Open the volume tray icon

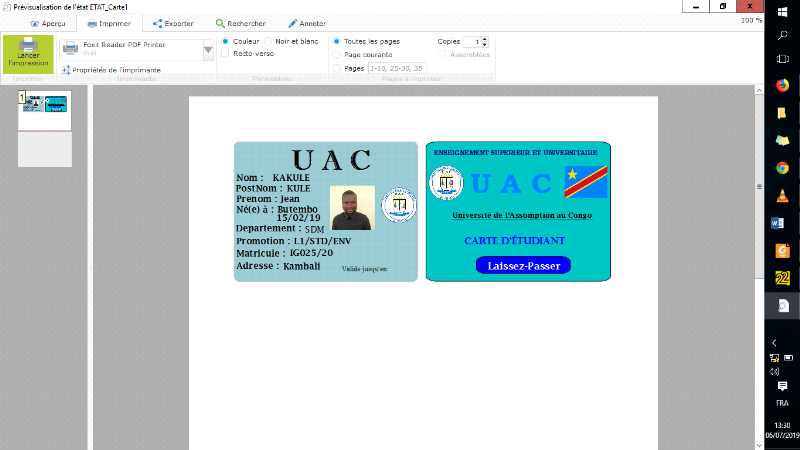(774, 371)
